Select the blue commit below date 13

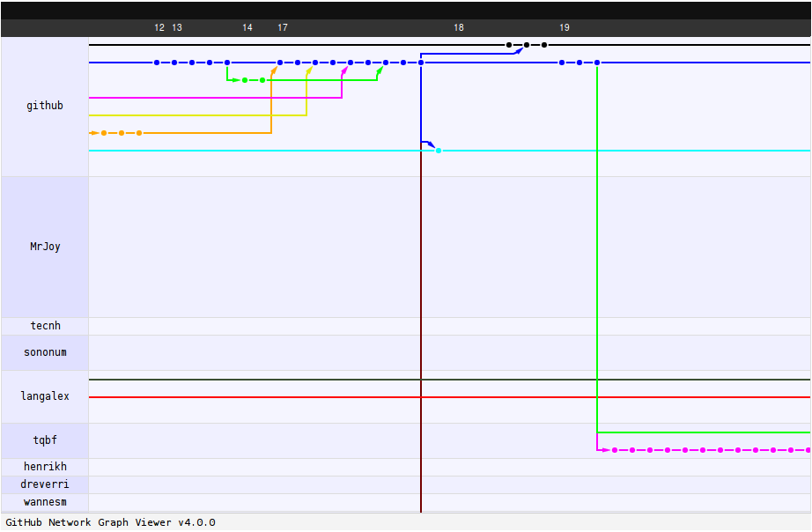coord(174,63)
